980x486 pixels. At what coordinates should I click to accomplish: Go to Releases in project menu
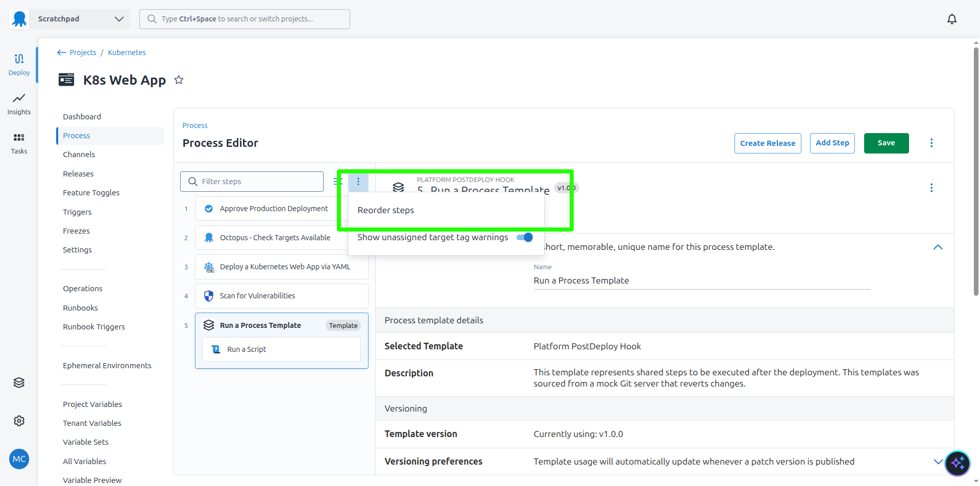coord(78,174)
